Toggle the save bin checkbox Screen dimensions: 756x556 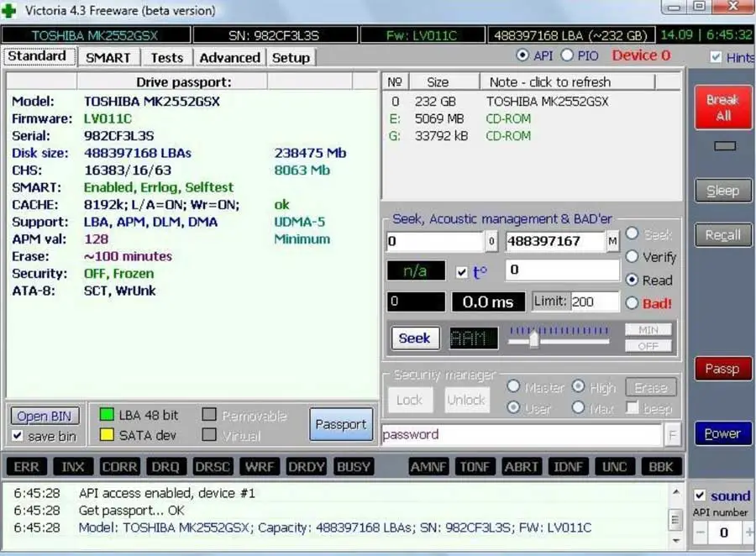18,435
